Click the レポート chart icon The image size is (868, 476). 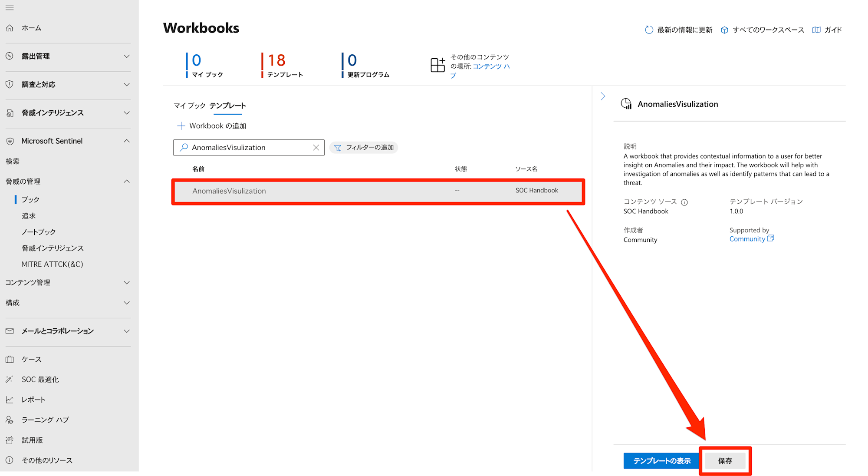click(x=10, y=400)
